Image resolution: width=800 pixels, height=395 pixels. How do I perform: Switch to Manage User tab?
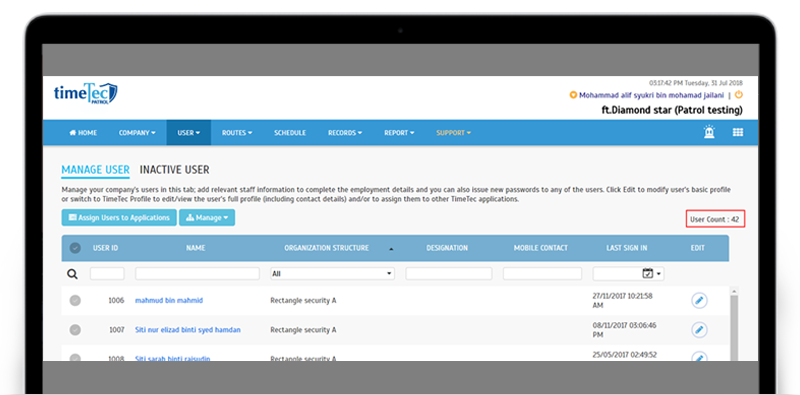[95, 170]
